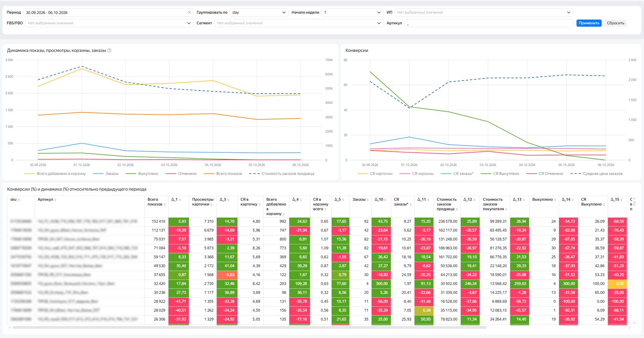Toggle CR карточки series in Конверсии legend
The width and height of the screenshot is (644, 338).
coord(375,174)
